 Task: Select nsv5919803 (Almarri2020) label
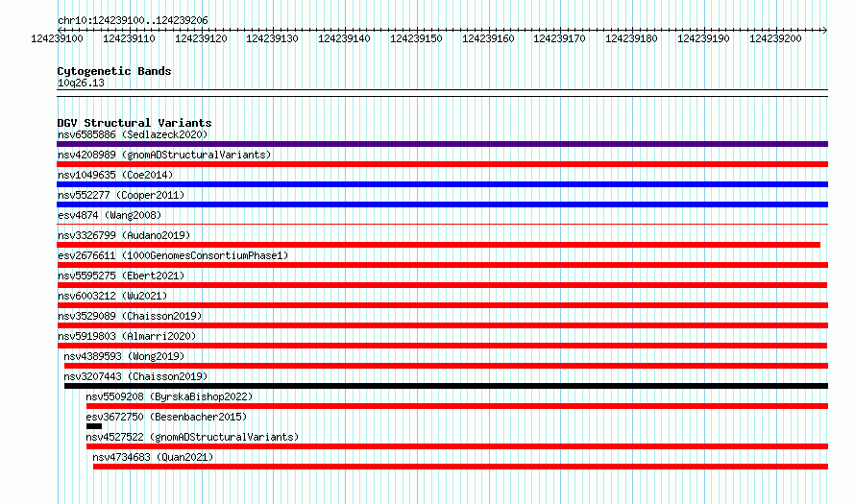tap(127, 336)
